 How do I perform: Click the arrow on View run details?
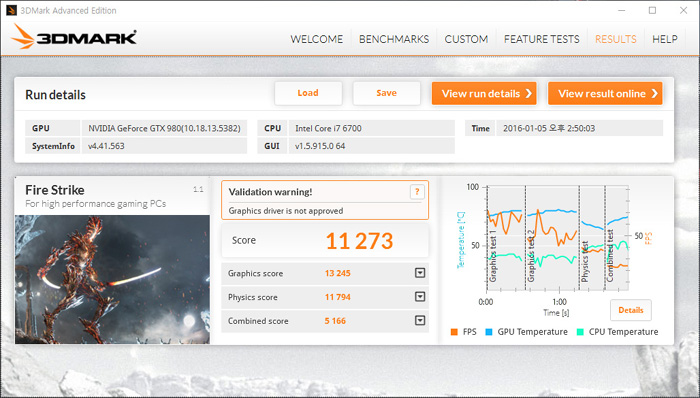pos(529,93)
